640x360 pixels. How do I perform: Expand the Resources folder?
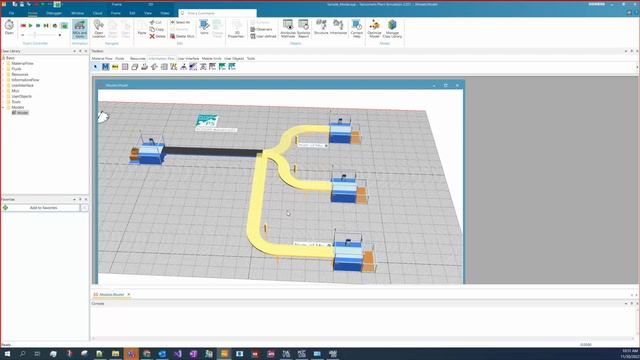point(4,74)
